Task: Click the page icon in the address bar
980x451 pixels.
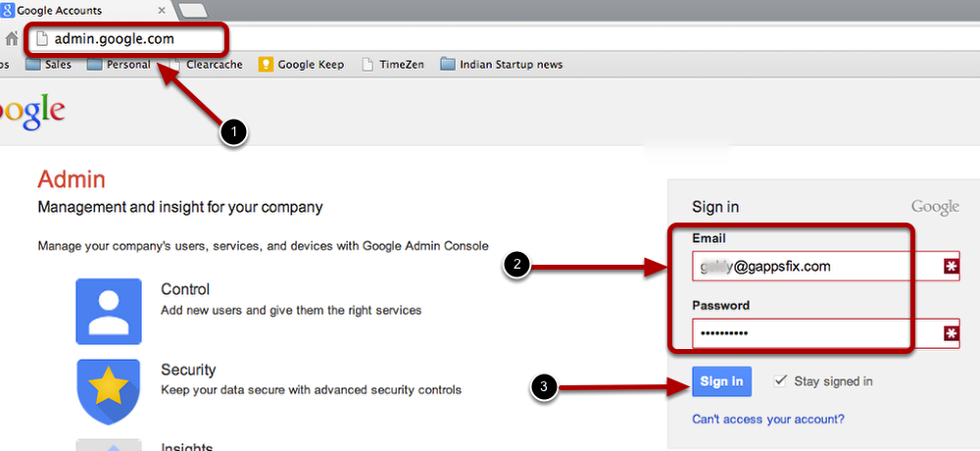Action: click(42, 39)
